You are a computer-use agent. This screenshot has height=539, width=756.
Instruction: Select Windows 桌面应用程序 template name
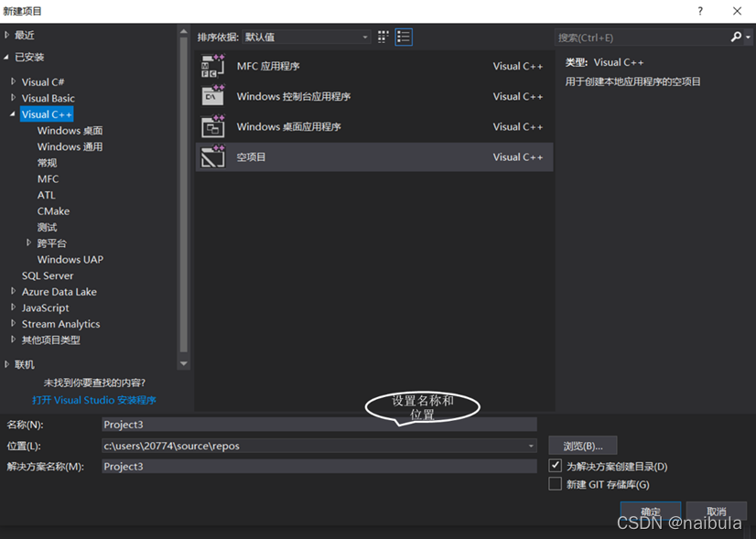[289, 127]
